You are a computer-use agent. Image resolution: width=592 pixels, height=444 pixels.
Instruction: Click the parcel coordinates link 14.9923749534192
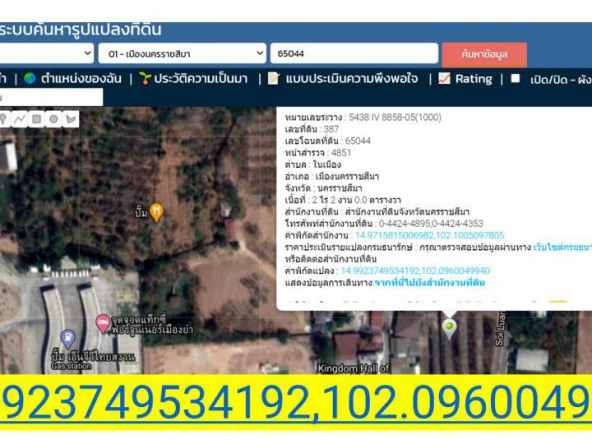click(415, 271)
